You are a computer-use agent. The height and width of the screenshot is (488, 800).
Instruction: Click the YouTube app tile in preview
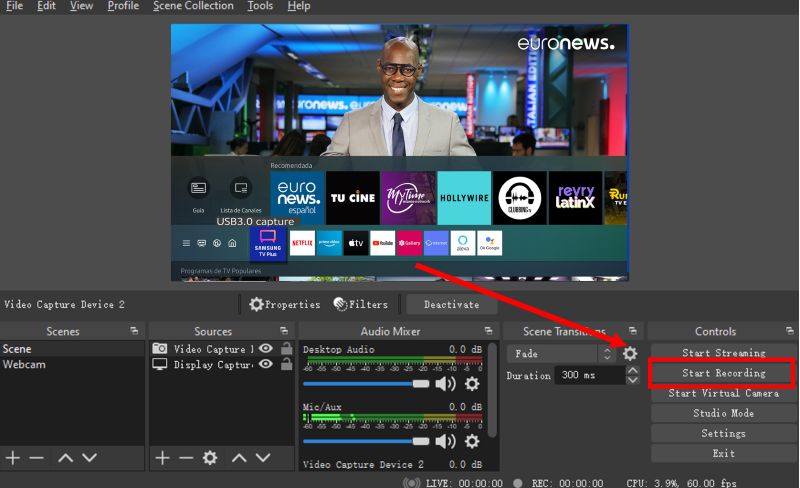pyautogui.click(x=383, y=243)
